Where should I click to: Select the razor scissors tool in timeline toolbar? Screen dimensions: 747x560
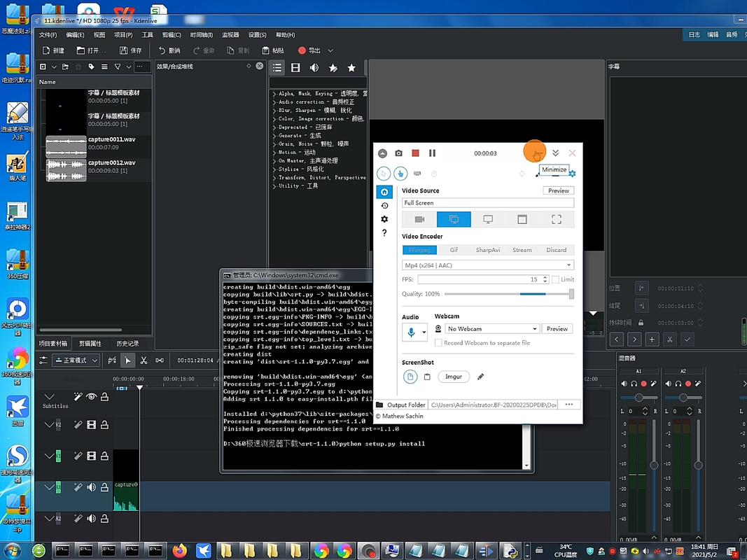(144, 360)
